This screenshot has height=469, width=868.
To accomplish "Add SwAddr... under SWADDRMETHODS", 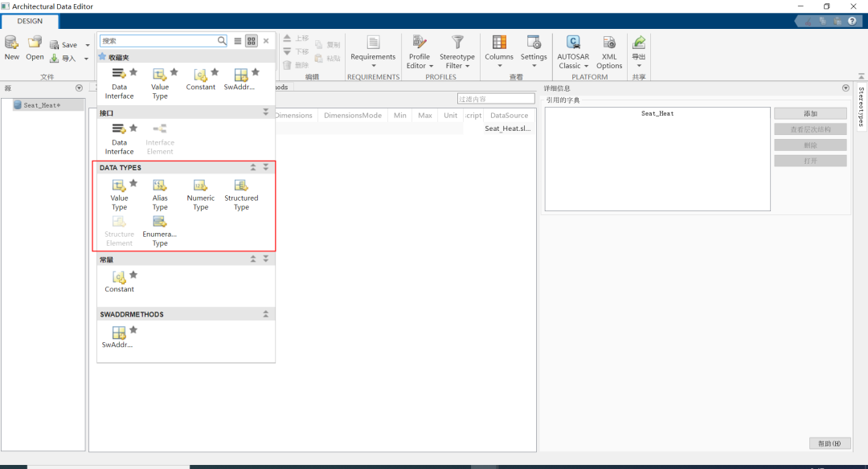I will pos(117,337).
